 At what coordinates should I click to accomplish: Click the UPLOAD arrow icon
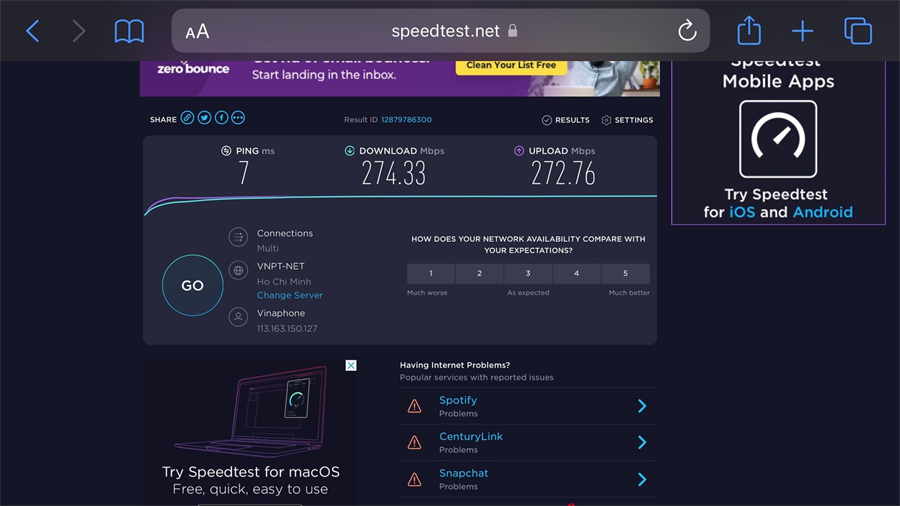point(519,151)
